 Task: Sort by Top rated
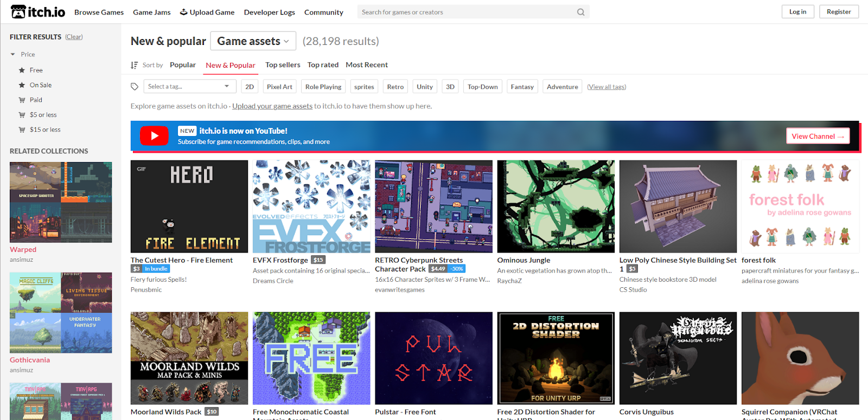(323, 64)
